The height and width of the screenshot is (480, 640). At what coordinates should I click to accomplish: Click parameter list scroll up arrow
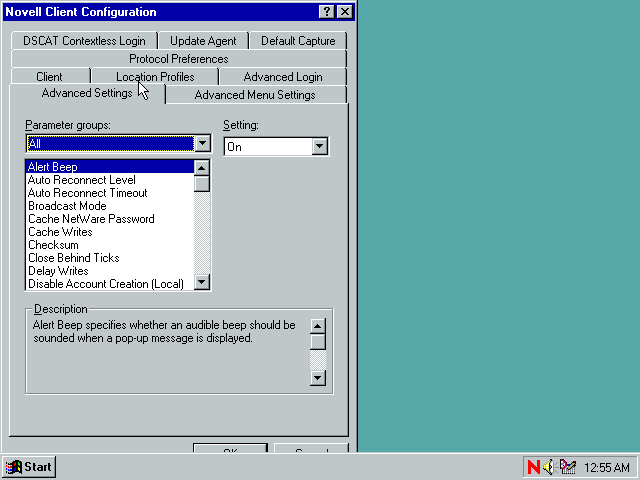pos(202,168)
